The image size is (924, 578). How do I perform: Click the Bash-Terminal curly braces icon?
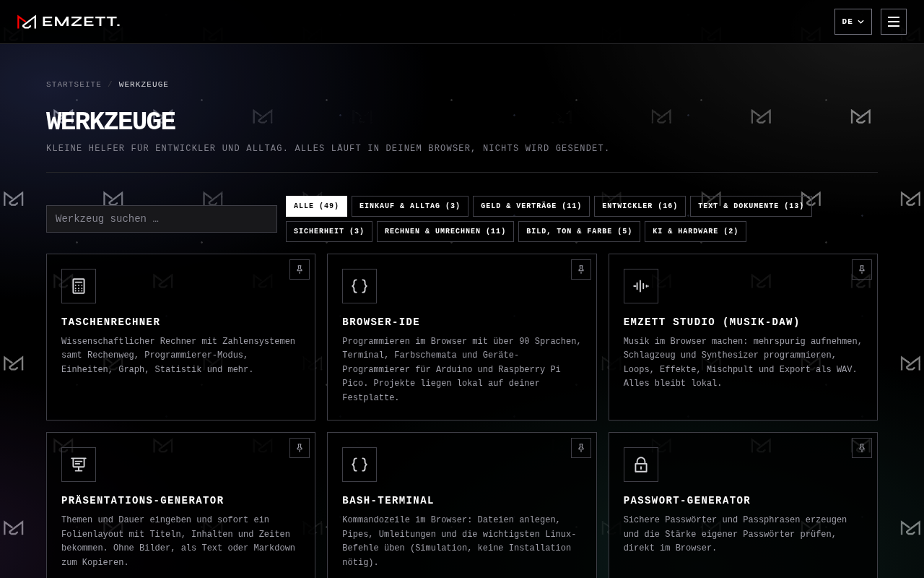359,465
